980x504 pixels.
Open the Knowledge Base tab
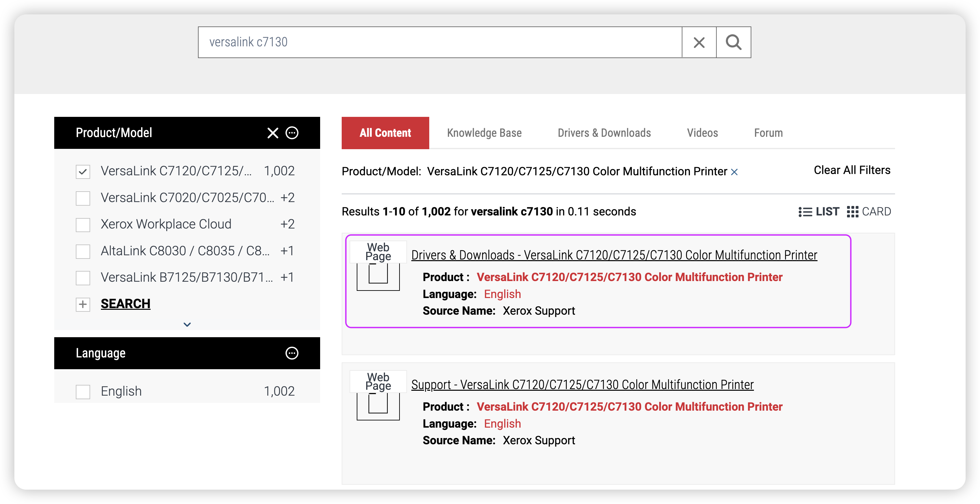point(484,133)
